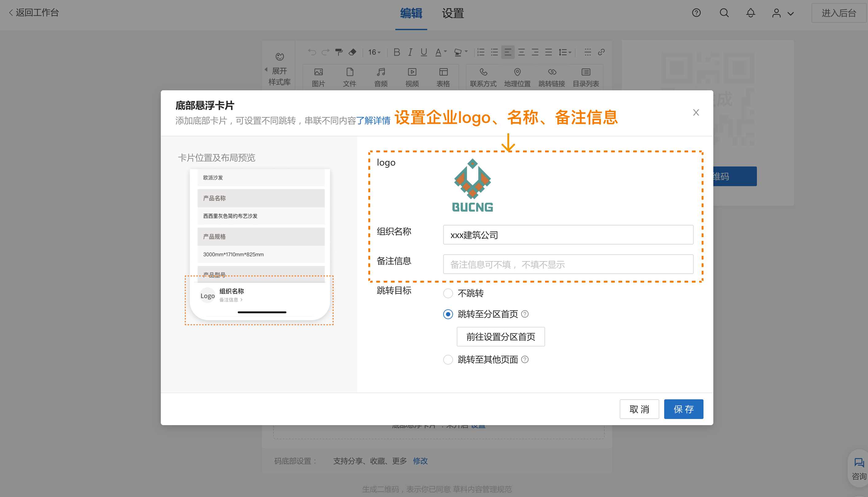Open the font size 16 dropdown
Viewport: 868px width, 497px height.
click(374, 52)
